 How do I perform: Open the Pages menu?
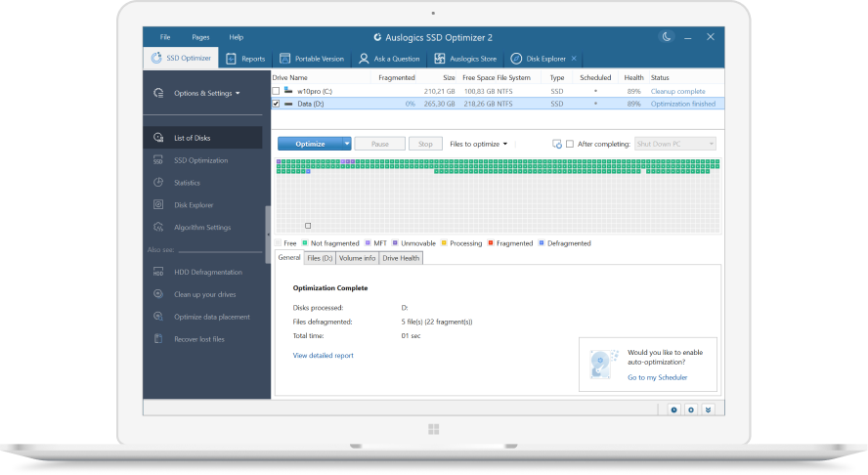tap(200, 37)
